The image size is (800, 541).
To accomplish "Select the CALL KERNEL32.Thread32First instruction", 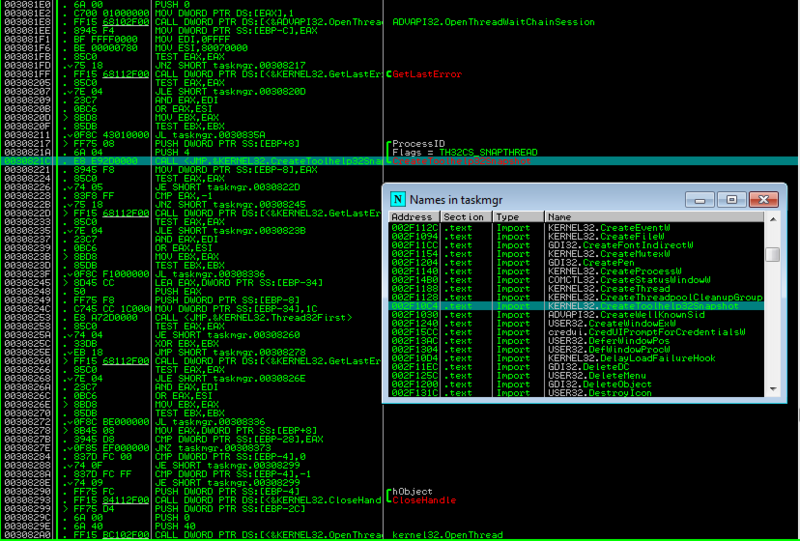I will coord(254,317).
